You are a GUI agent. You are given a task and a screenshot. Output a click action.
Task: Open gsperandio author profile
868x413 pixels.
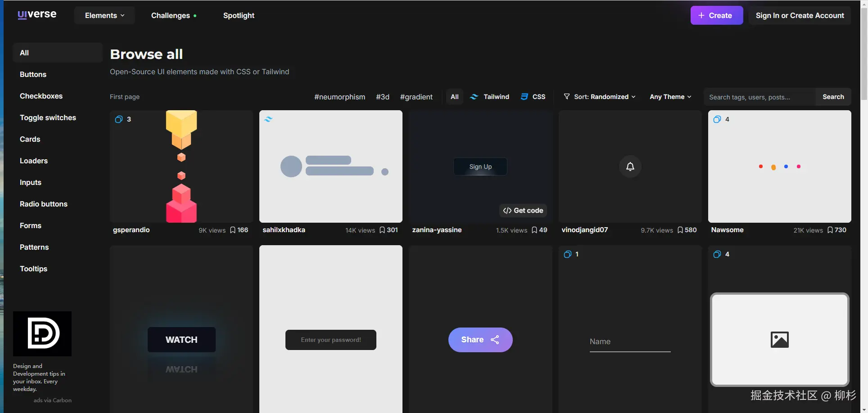131,230
